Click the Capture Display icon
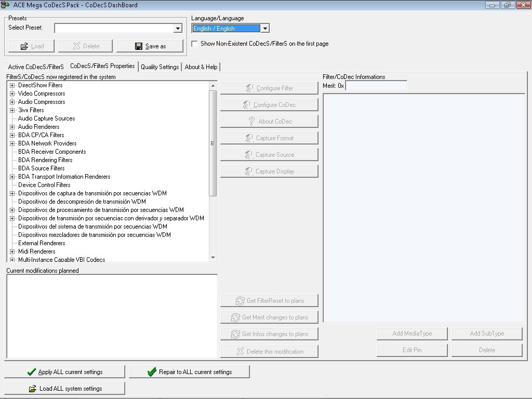The image size is (532, 399). [249, 171]
